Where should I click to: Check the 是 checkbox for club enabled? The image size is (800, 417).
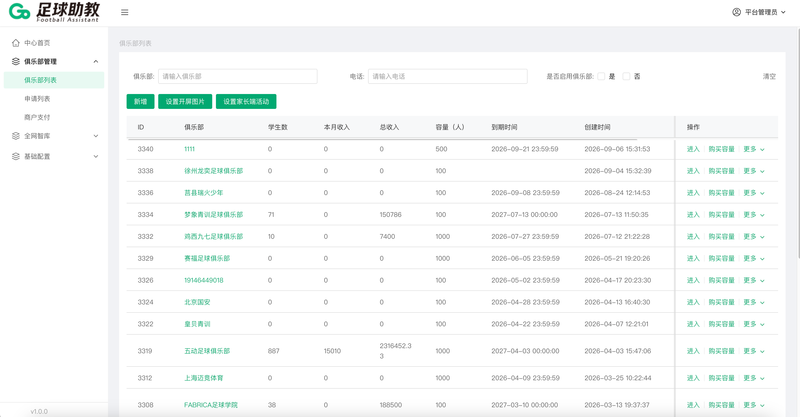point(601,77)
